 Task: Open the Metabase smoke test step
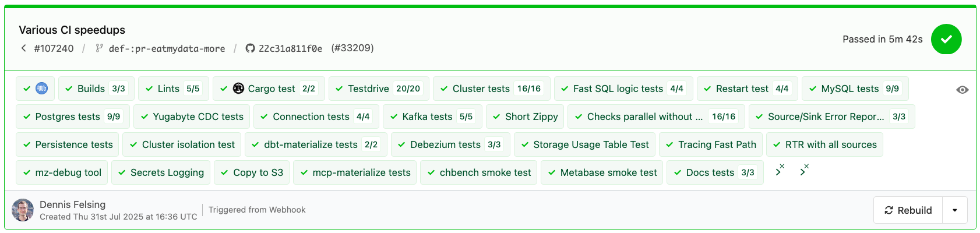click(602, 172)
